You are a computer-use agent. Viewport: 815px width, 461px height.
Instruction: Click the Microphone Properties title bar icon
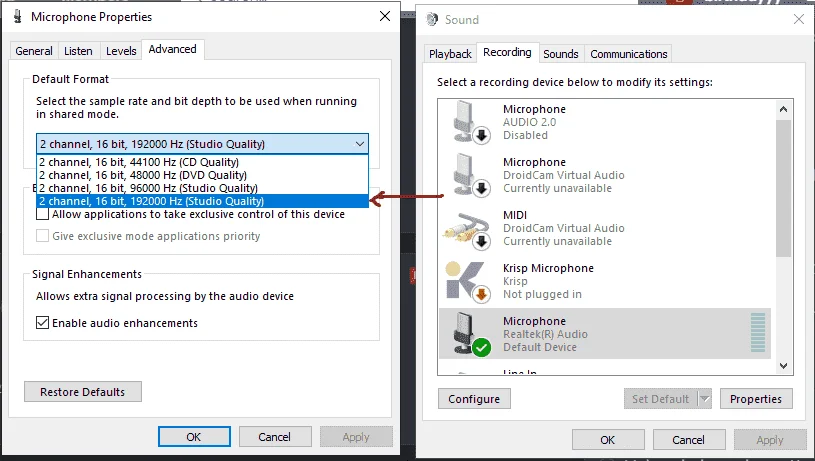[x=18, y=17]
